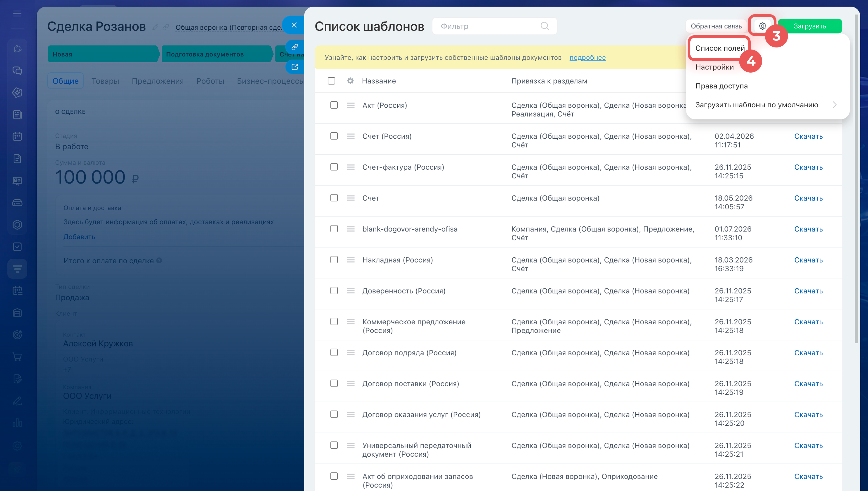The image size is (868, 491).
Task: Select Права доступа from the menu
Action: click(721, 86)
